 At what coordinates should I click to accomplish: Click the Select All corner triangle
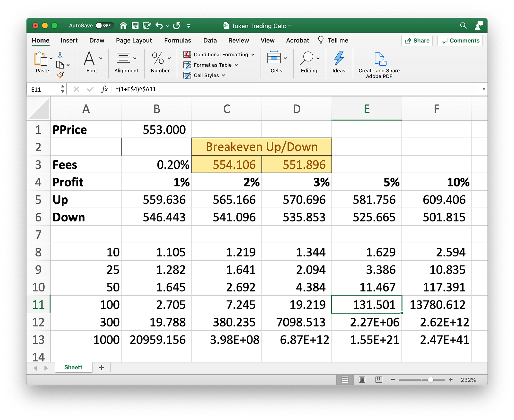coord(39,109)
